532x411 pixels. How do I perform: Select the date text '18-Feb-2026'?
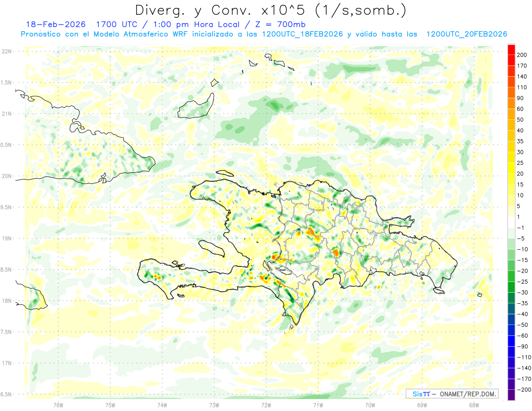click(56, 24)
